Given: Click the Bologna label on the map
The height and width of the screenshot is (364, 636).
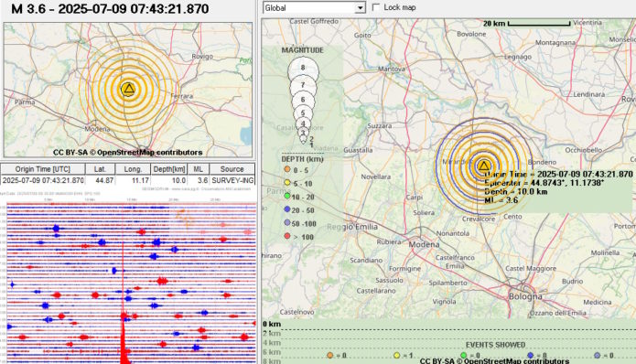Looking at the screenshot, I should click(525, 296).
